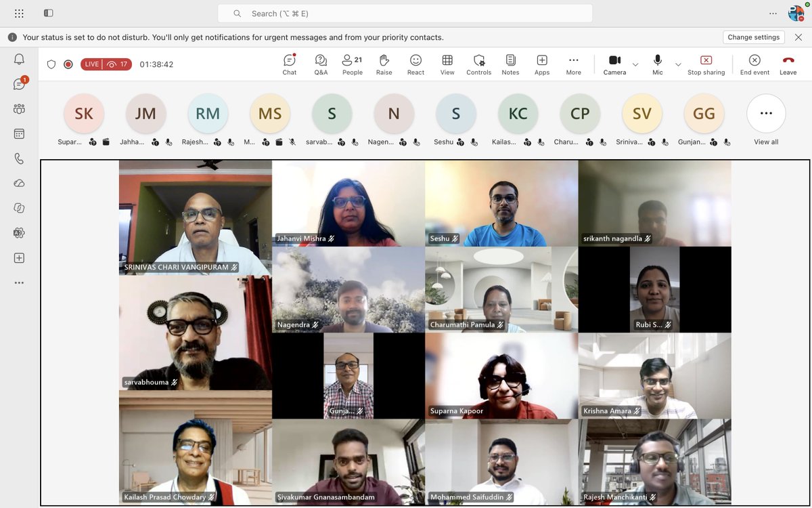Viewport: 812px width, 508px height.
Task: Select the JM Jahanvi participant avatar
Action: tap(145, 114)
